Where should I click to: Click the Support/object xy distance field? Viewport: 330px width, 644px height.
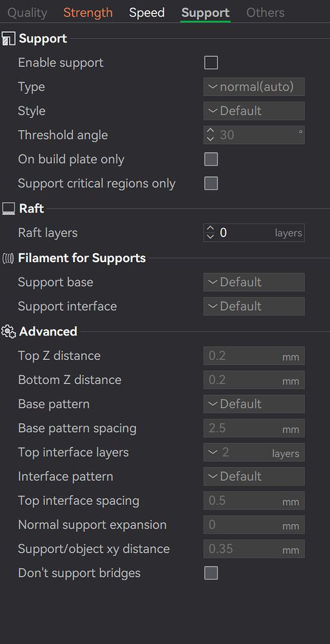254,549
